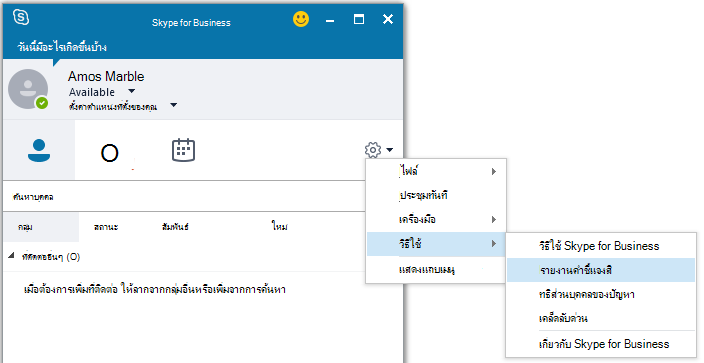
Task: Open the arrow next to the gear
Action: [389, 150]
